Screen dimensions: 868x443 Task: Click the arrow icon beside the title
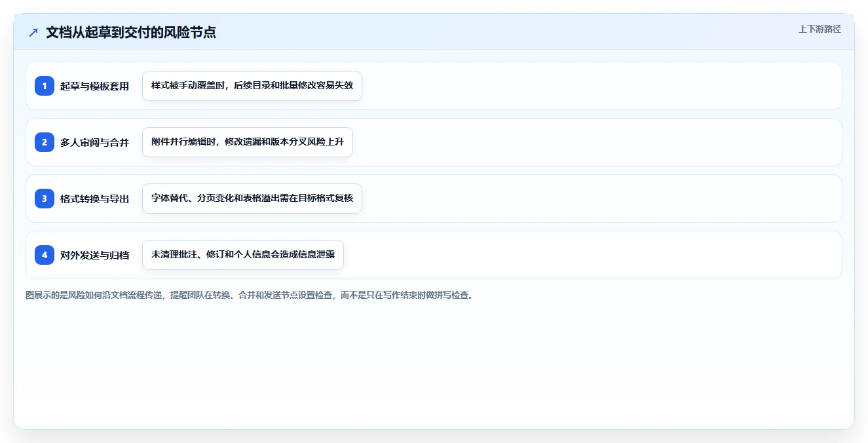point(33,32)
